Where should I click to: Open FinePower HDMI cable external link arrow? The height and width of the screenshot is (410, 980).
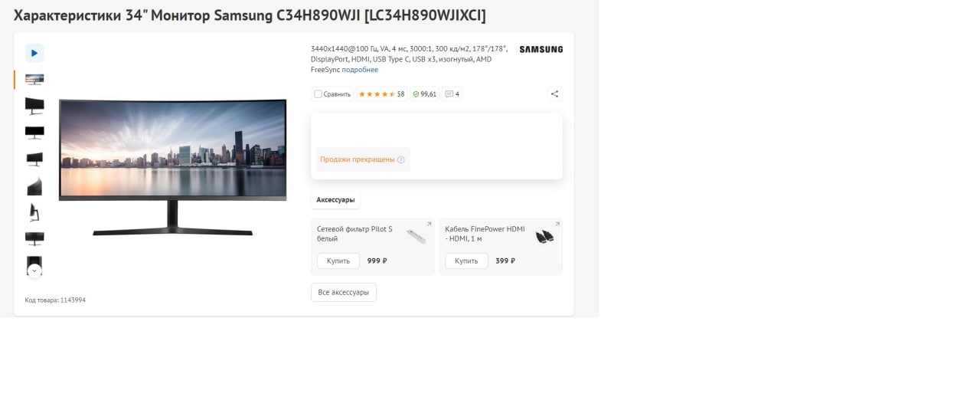pos(557,224)
